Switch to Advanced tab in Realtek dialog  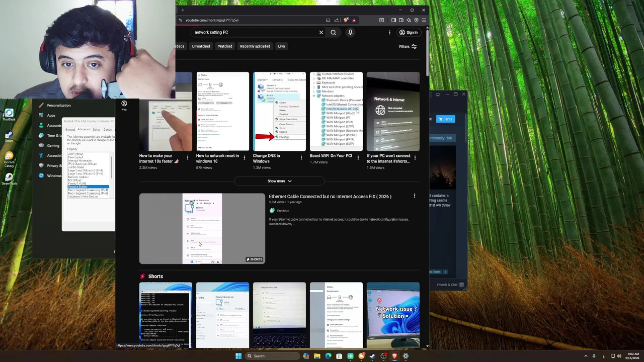84,130
